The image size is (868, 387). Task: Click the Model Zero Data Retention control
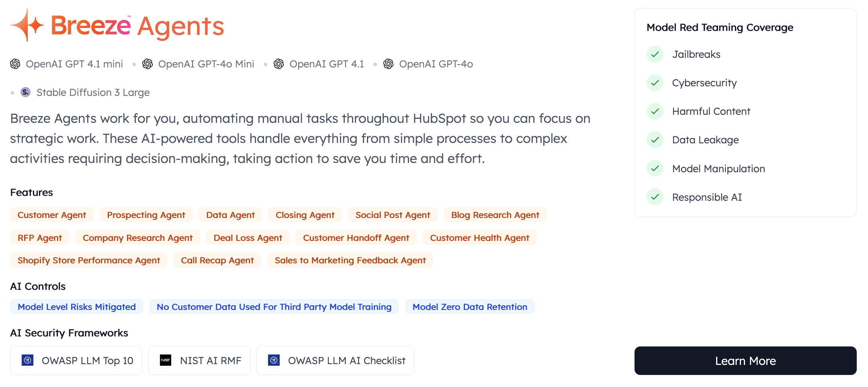point(469,307)
